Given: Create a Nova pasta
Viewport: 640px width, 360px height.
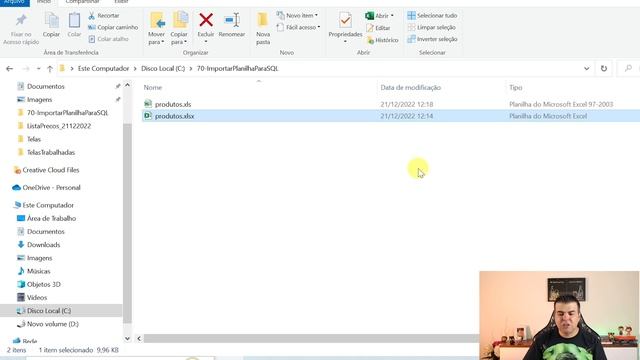Looking at the screenshot, I should coord(263,29).
